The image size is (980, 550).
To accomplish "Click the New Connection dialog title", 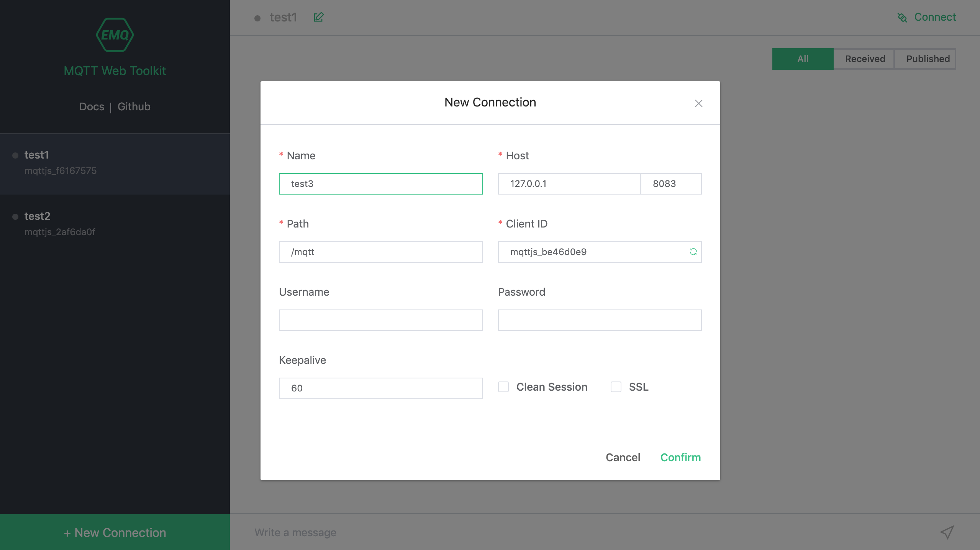I will [x=490, y=102].
